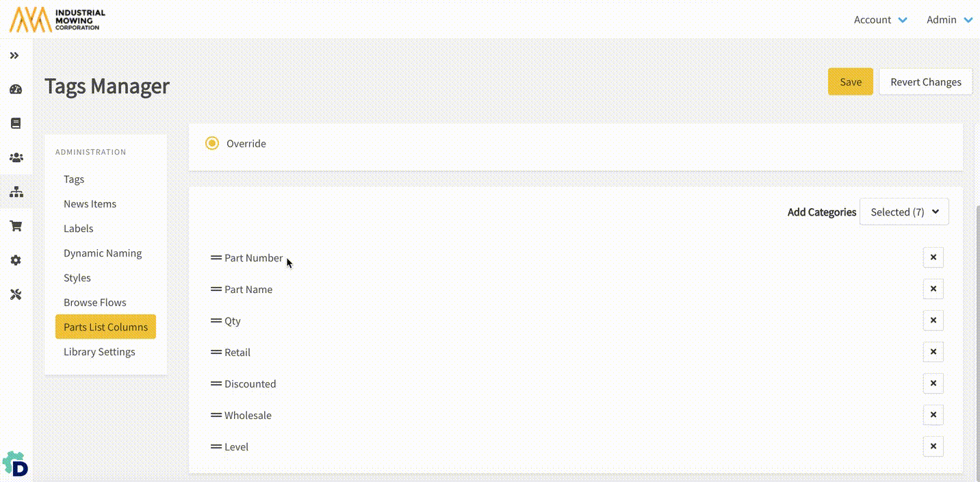
Task: Click the gear D widget icon
Action: tap(15, 464)
